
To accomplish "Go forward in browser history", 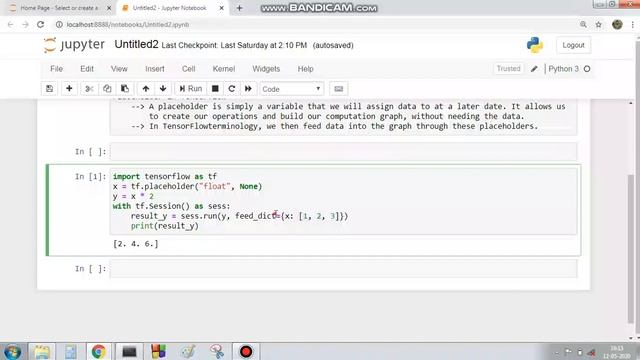I will [25, 24].
